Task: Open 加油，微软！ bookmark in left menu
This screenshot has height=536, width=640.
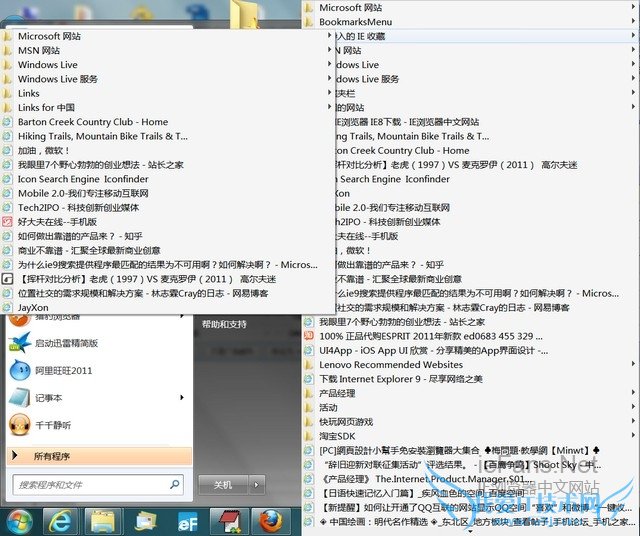Action: coord(167,150)
